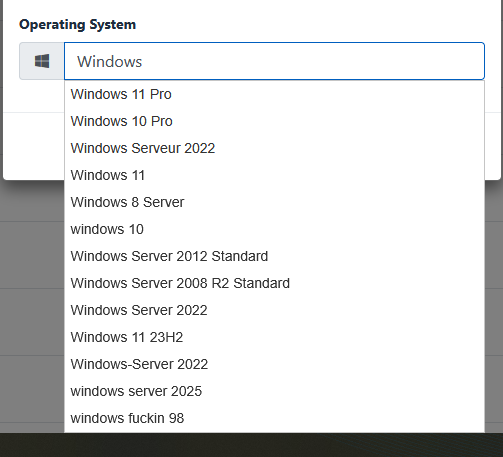
Task: Choose Windows Server 2022 suggestion
Action: pyautogui.click(x=274, y=310)
